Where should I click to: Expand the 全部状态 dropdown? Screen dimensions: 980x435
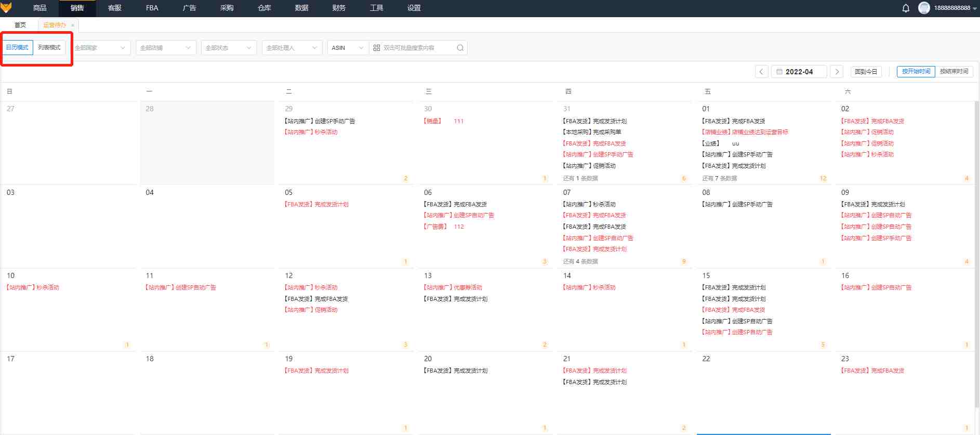pos(229,48)
